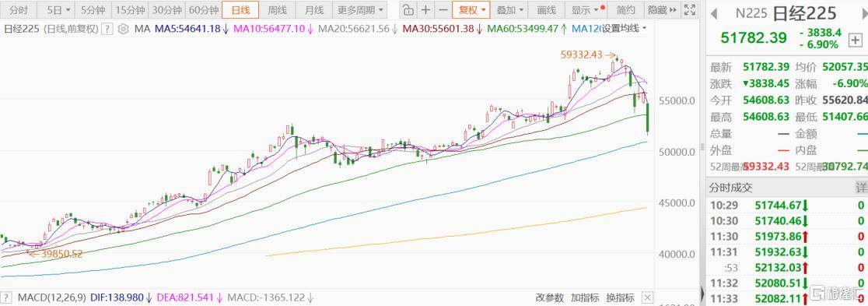Click the 日经225 (日线,前复权) chart title
Viewport: 868px width, 306px height.
pyautogui.click(x=51, y=29)
